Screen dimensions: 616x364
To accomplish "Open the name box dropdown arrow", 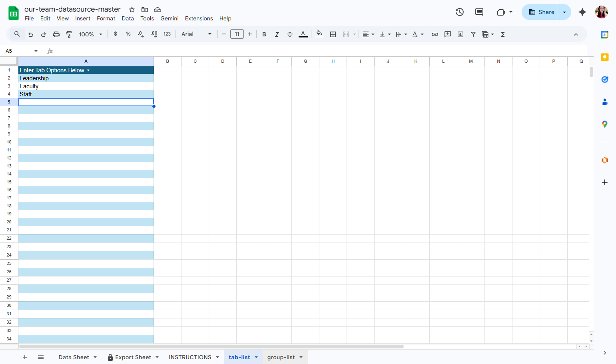I will click(36, 51).
